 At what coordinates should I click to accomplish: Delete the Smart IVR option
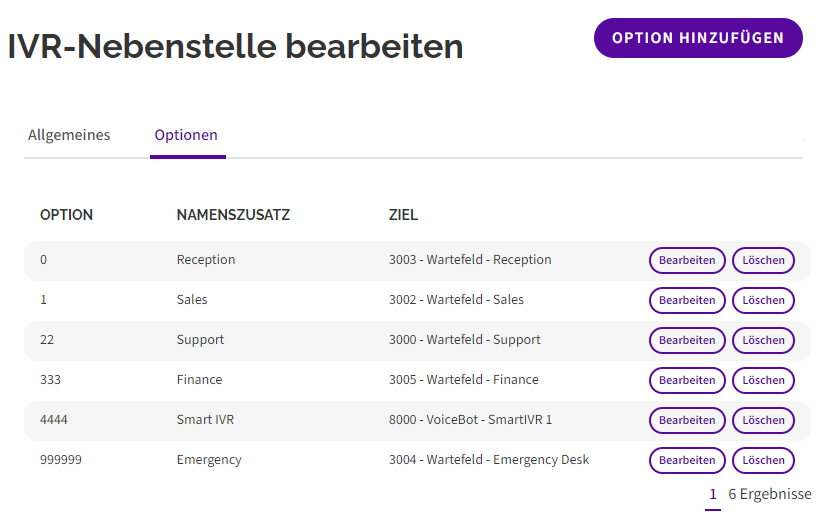click(x=763, y=420)
